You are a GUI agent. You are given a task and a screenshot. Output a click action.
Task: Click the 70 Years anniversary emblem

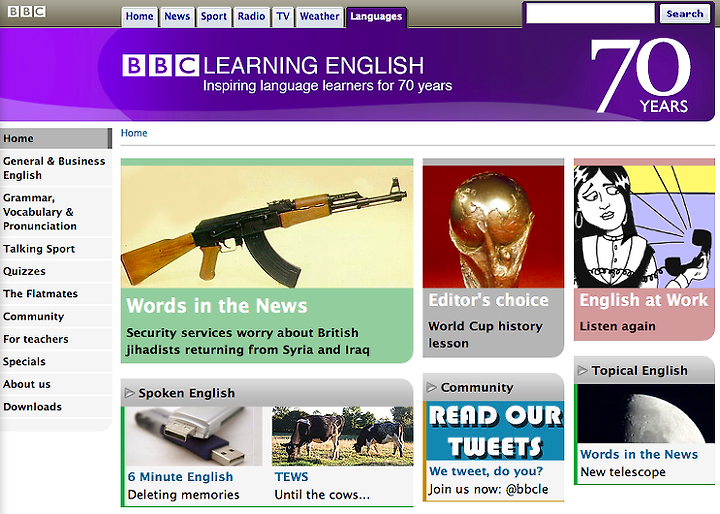tap(642, 76)
